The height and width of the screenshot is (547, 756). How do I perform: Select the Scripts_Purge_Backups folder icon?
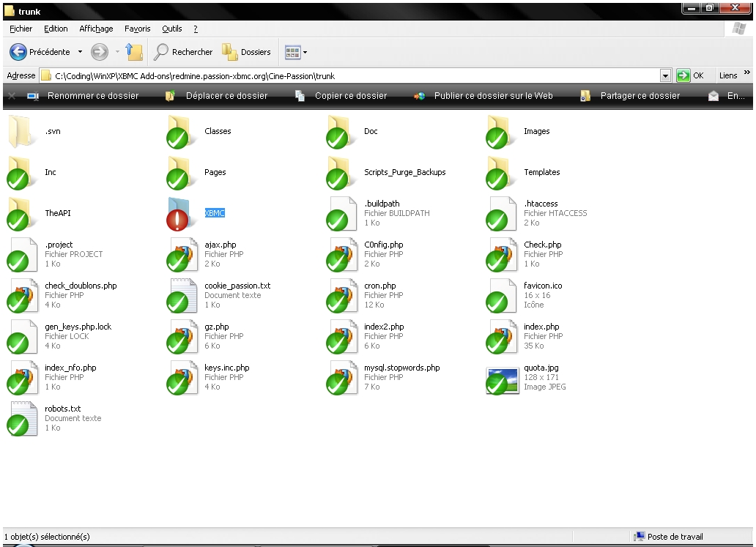coord(341,172)
